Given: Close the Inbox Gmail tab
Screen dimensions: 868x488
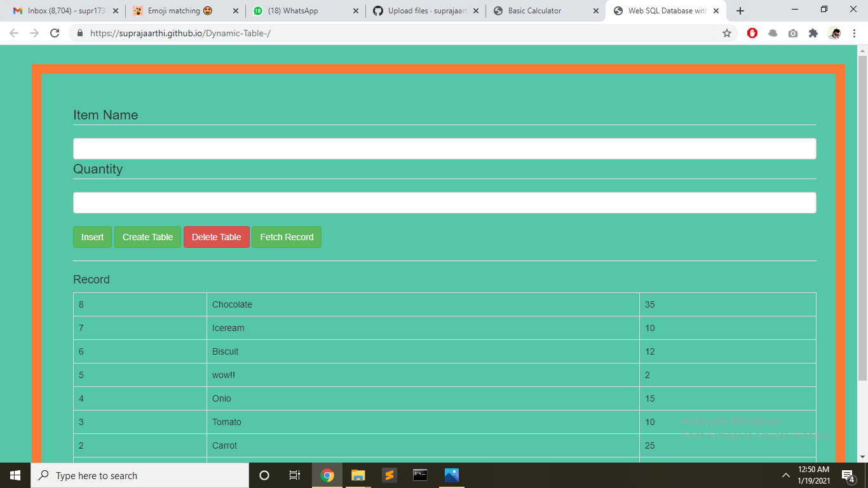Looking at the screenshot, I should 116,11.
